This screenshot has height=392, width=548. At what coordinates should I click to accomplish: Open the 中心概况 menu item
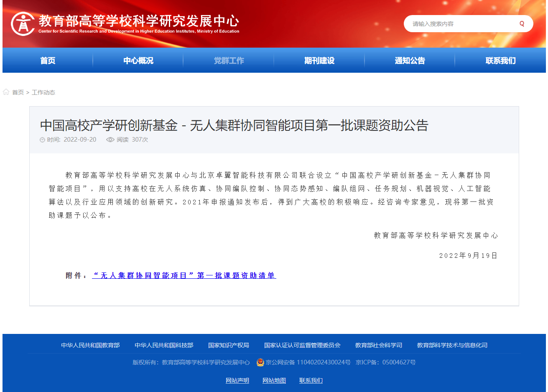(x=138, y=61)
